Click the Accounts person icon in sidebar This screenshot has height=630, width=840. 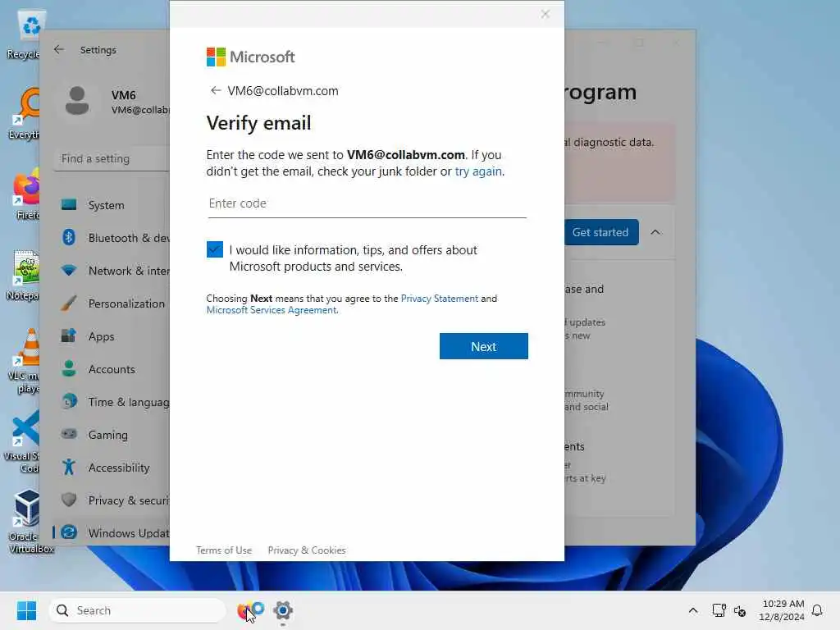(69, 368)
